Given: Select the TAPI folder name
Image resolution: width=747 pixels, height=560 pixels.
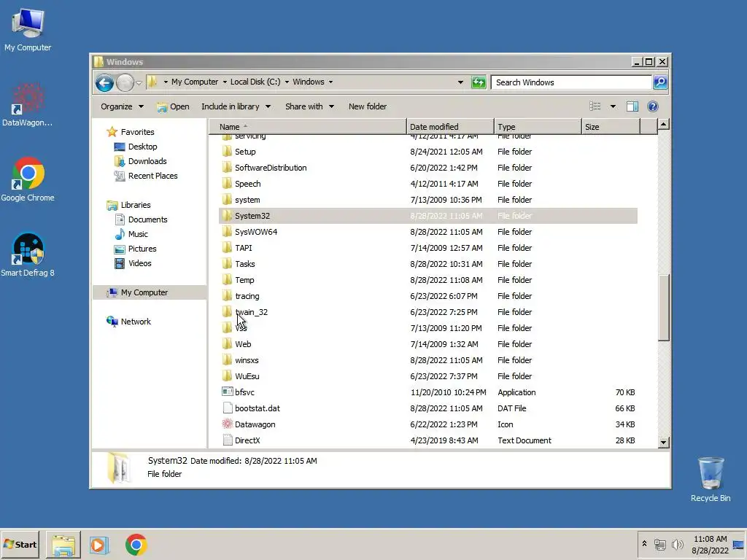Looking at the screenshot, I should (244, 248).
